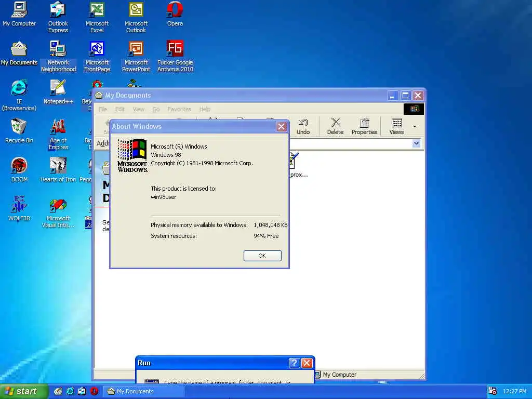Click My Documents taskbar button

(144, 391)
